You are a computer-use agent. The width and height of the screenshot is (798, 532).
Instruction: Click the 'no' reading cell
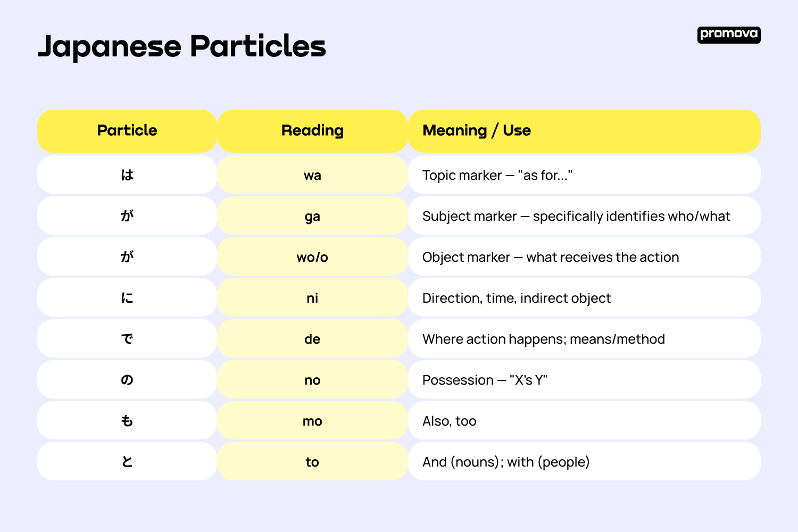[x=312, y=379]
